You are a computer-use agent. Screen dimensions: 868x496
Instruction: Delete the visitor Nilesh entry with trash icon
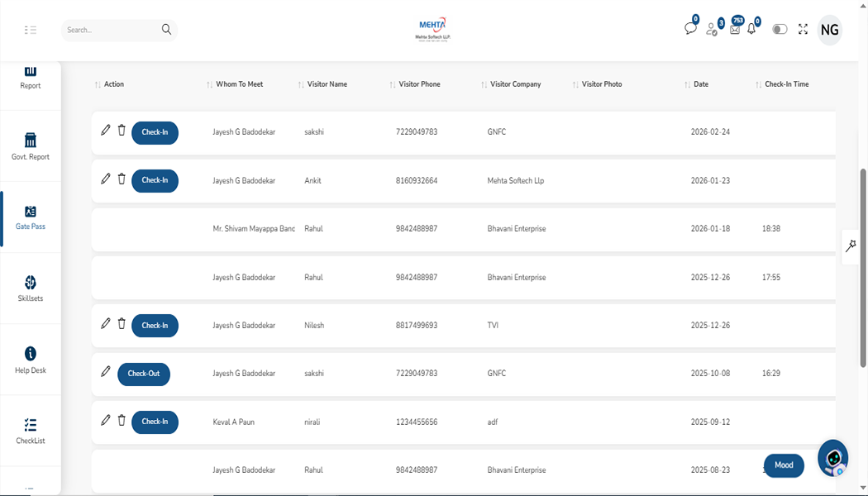click(122, 324)
